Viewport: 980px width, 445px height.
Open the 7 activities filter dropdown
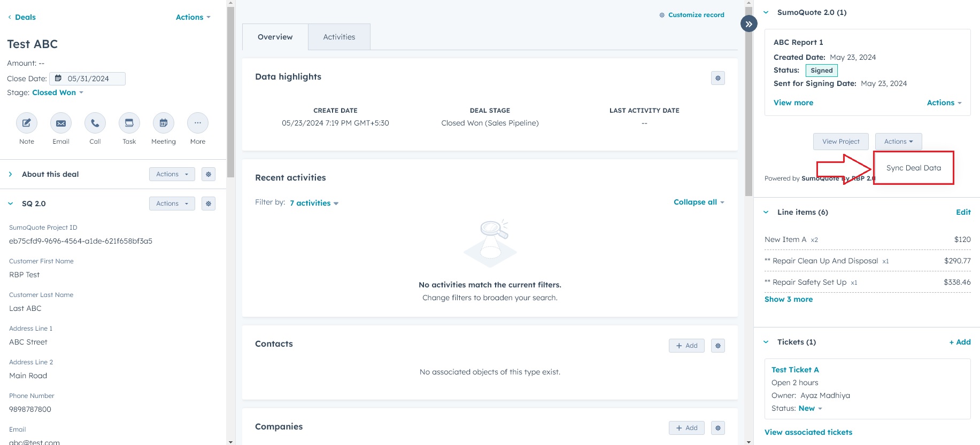click(x=314, y=203)
